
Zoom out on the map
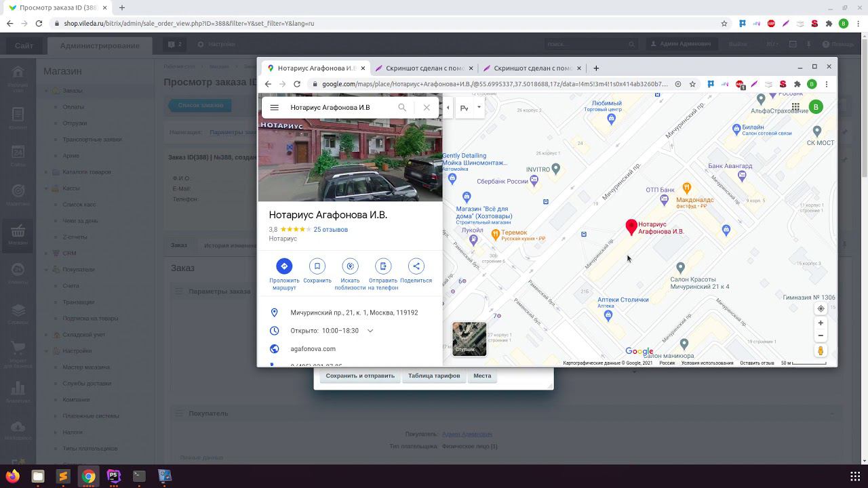point(821,335)
